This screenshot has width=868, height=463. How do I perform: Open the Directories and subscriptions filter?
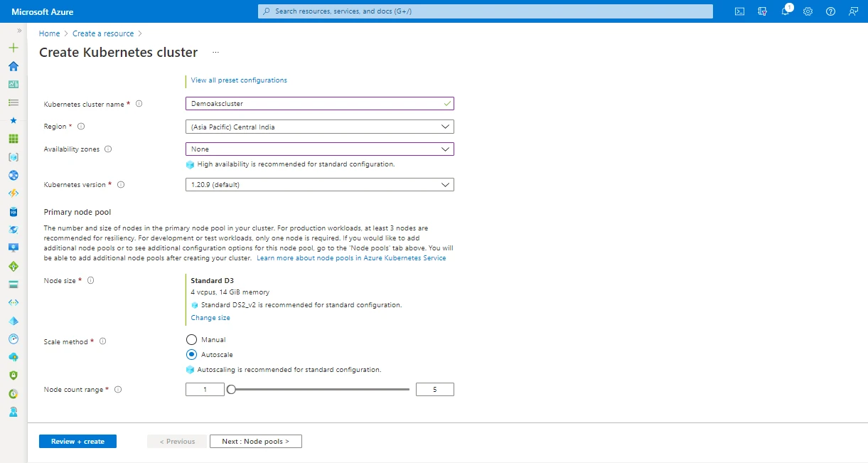coord(762,11)
